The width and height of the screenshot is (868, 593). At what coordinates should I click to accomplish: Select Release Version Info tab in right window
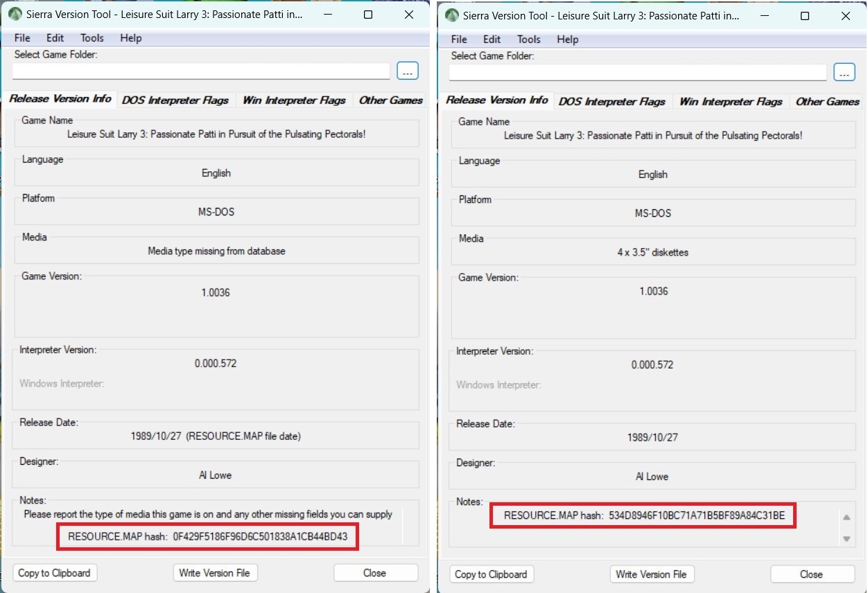pyautogui.click(x=497, y=100)
